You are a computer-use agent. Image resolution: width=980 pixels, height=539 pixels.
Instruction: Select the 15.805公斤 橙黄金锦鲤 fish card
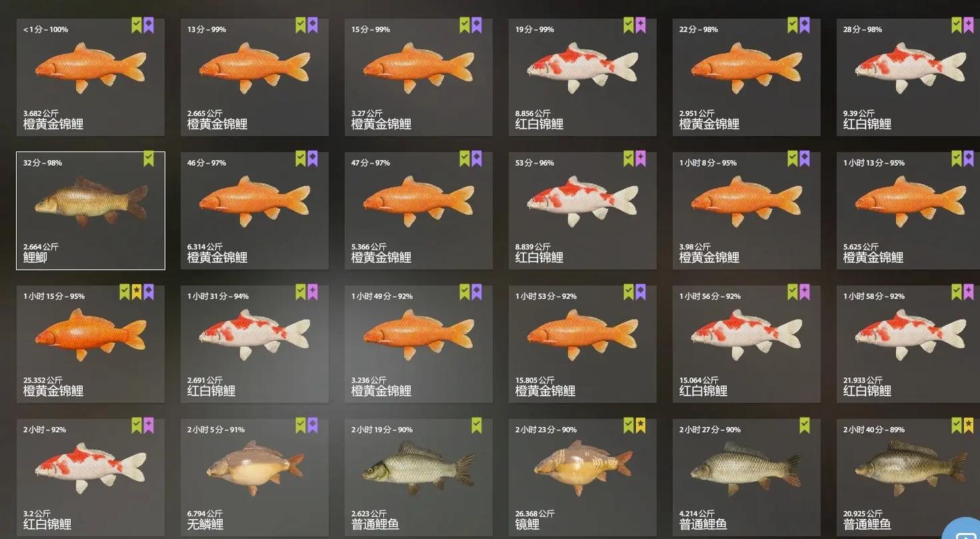[583, 344]
